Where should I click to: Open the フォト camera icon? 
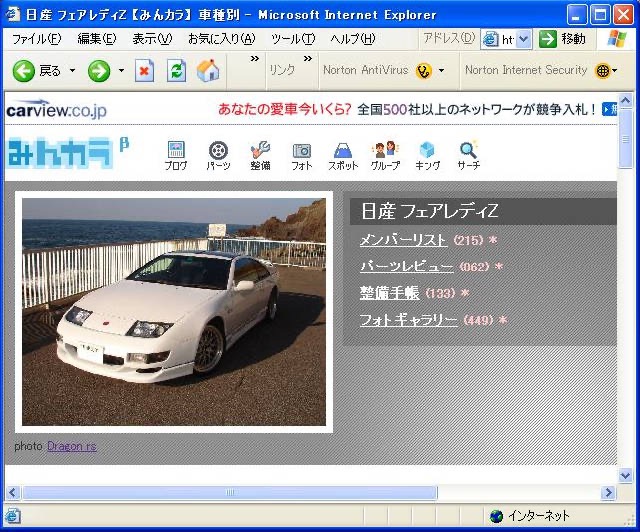[x=302, y=155]
